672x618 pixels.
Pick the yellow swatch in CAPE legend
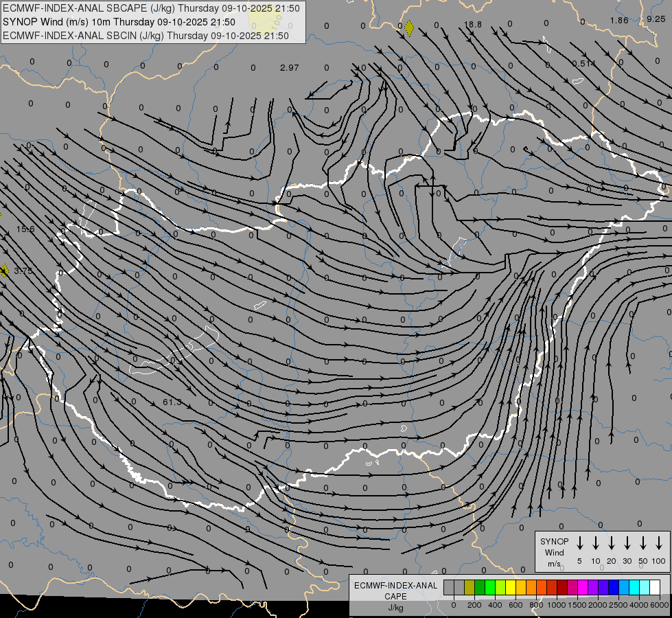[511, 587]
